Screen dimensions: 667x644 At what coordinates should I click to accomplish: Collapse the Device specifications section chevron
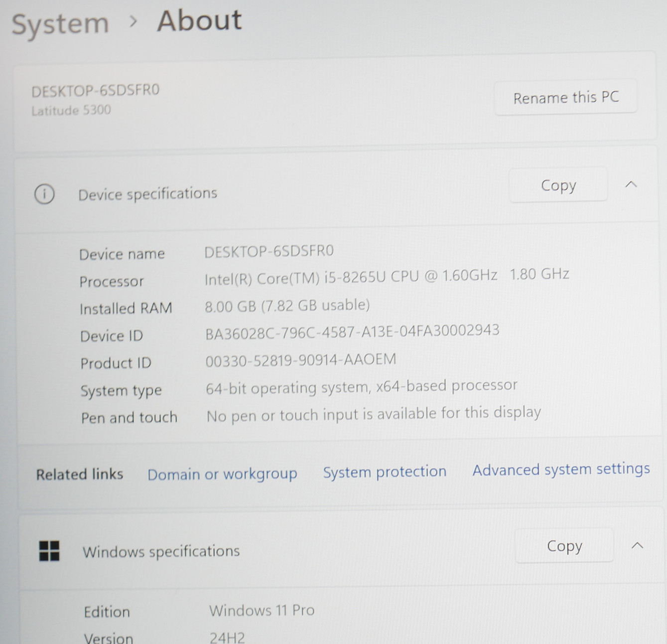(x=631, y=184)
